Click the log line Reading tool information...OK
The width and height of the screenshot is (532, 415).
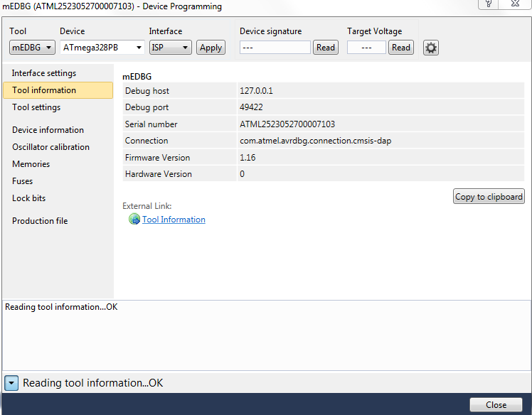pyautogui.click(x=61, y=307)
